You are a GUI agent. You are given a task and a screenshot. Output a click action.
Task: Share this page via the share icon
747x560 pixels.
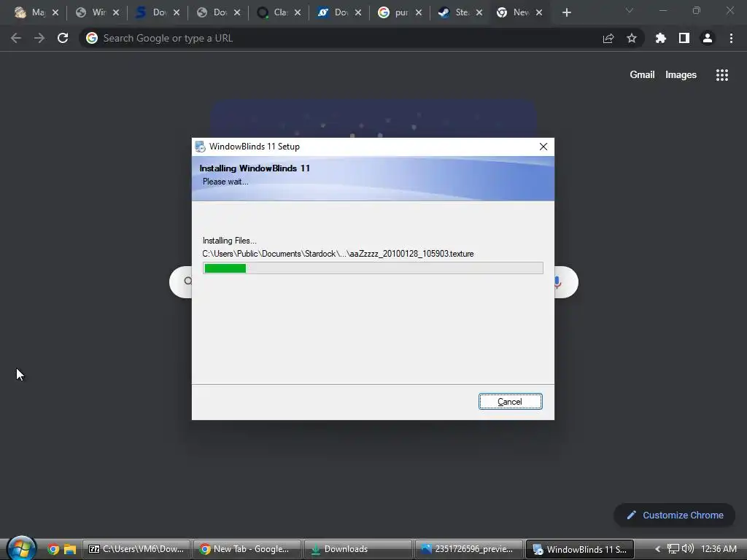click(x=608, y=38)
